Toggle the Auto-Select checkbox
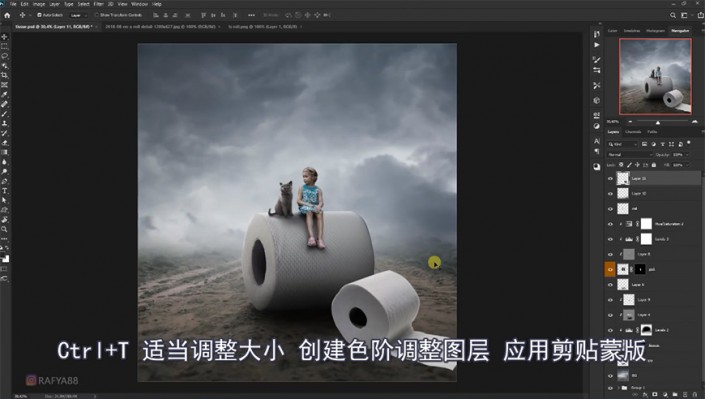The height and width of the screenshot is (399, 705). 39,15
